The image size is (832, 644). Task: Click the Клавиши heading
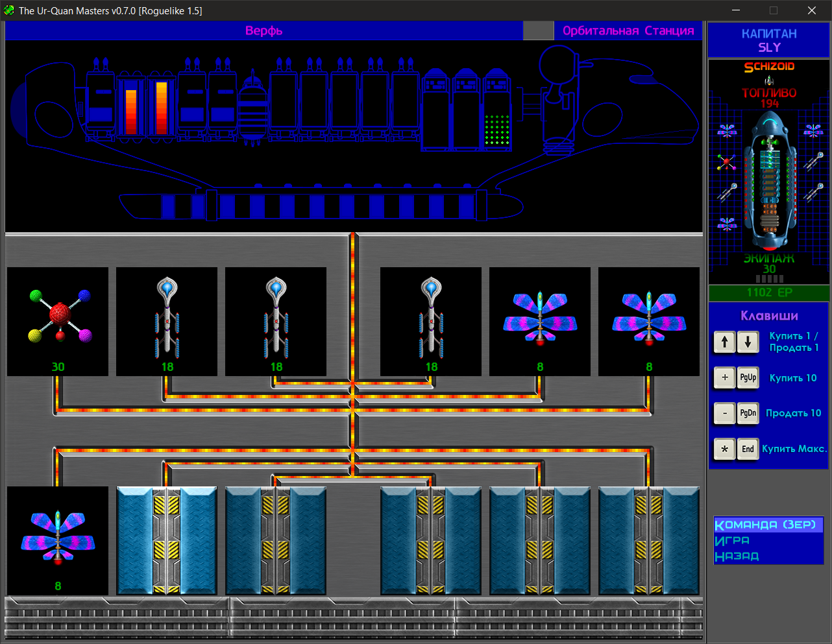click(x=769, y=316)
